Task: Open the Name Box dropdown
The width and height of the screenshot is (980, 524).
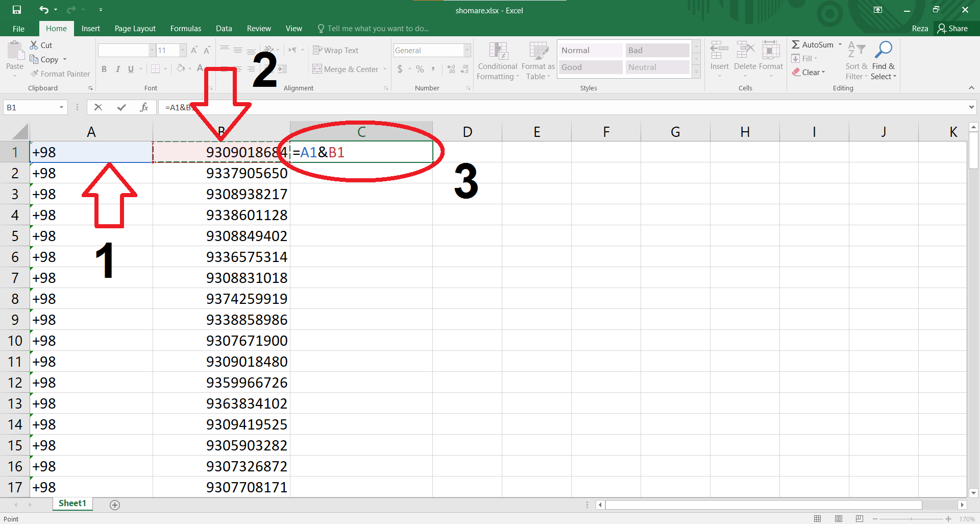Action: pyautogui.click(x=61, y=107)
